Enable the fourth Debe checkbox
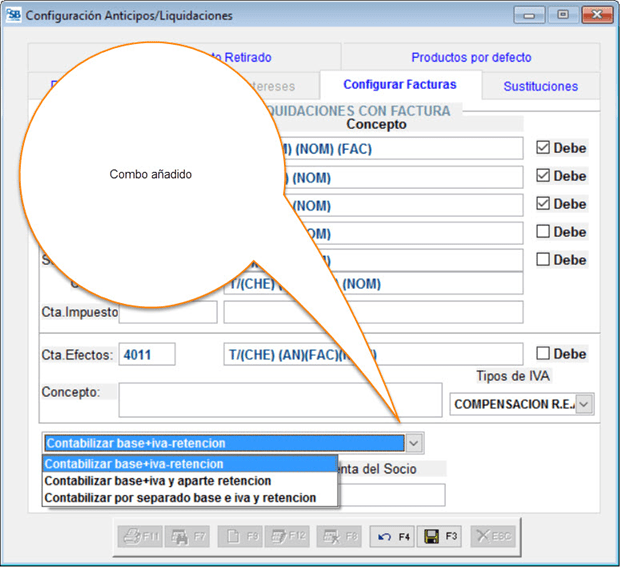 tap(543, 232)
